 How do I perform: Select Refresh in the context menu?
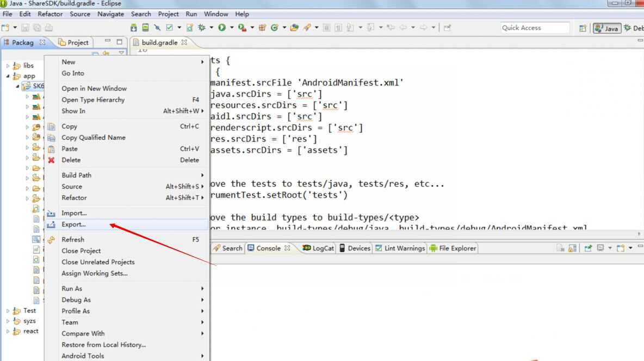click(127, 239)
